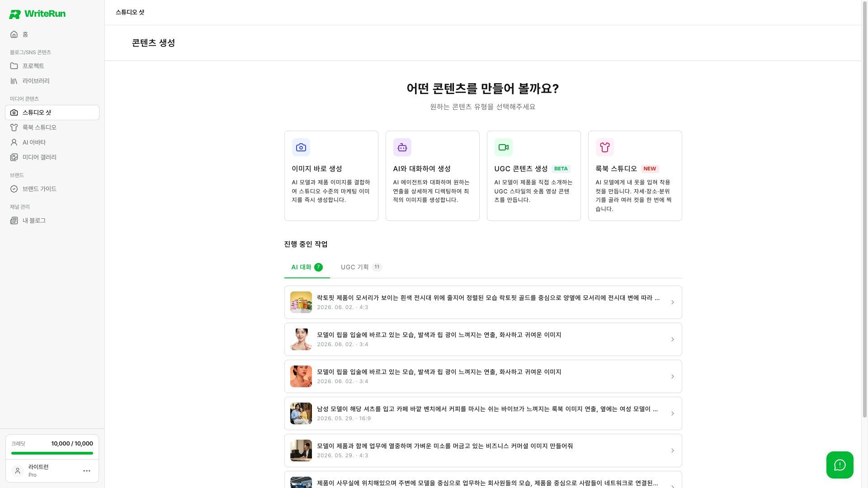Click the robot icon in AI와 대화하여 생성 card
The width and height of the screenshot is (868, 488).
(402, 147)
